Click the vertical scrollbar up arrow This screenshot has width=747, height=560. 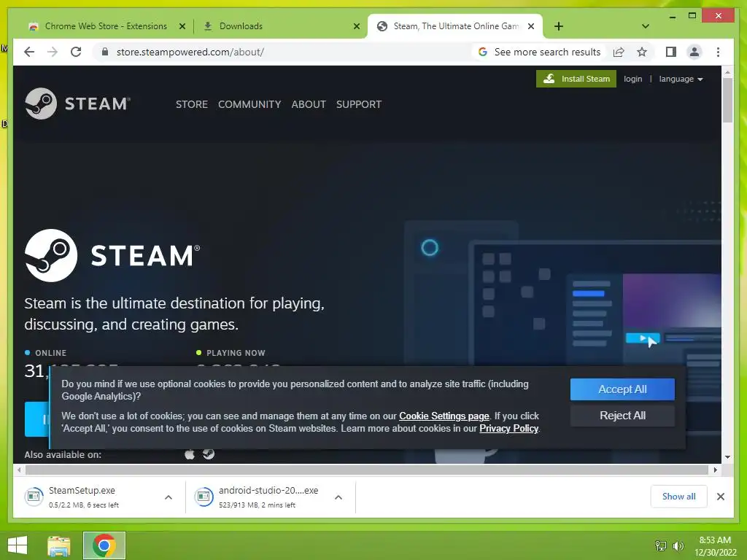pos(727,72)
